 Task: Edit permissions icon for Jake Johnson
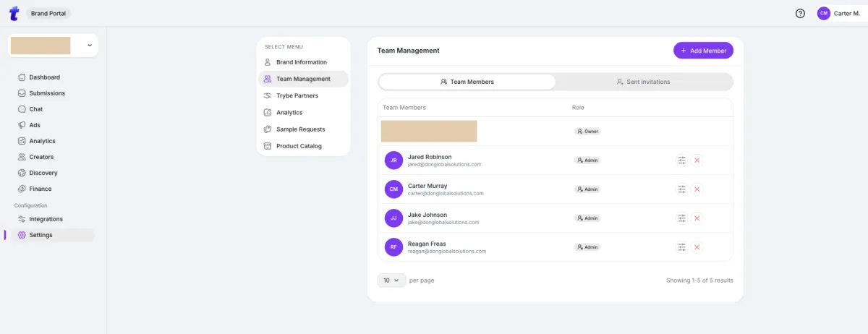click(x=681, y=218)
